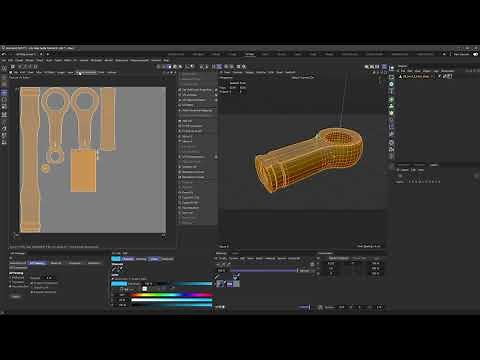Click the apply button at the UV panel bottom

tap(15, 296)
